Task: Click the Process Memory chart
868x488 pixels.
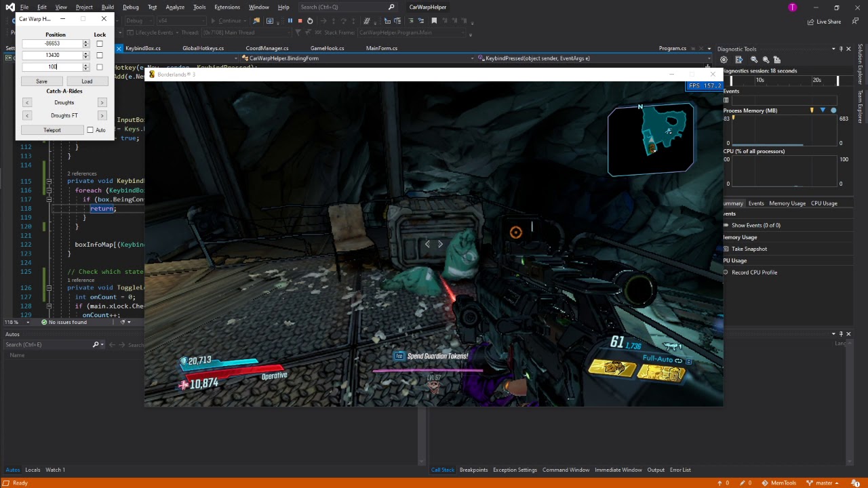Action: 784,130
